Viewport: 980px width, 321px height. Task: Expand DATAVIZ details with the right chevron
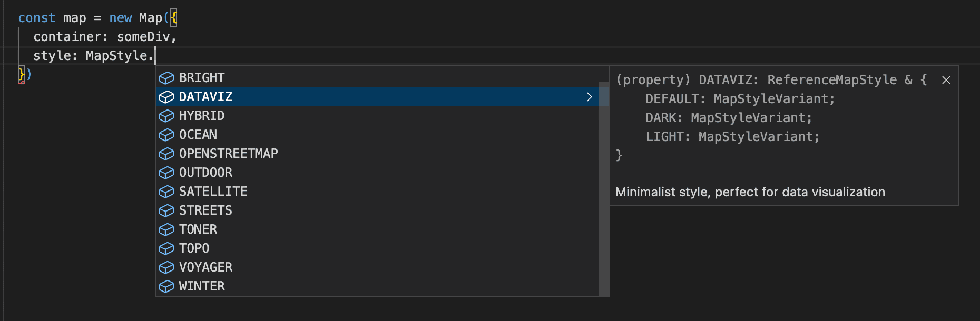tap(590, 97)
